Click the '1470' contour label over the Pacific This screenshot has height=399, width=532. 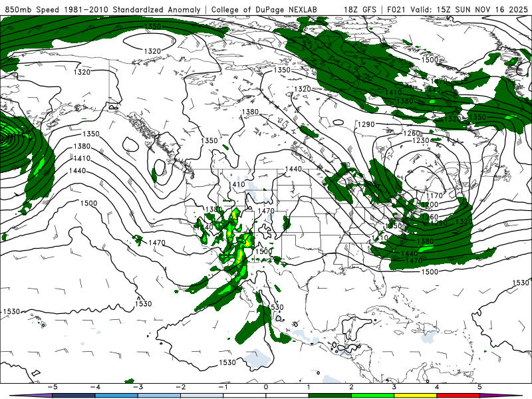pyautogui.click(x=157, y=243)
